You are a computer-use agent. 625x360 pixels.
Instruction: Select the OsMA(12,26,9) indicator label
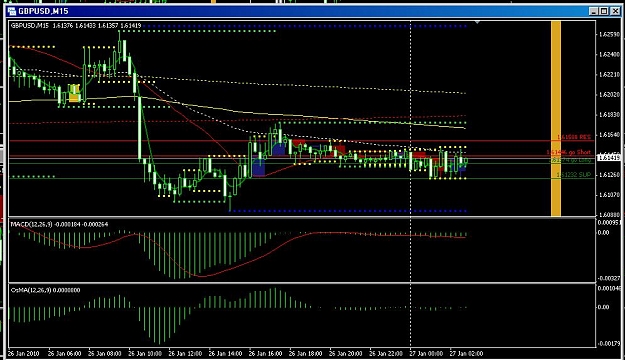(x=45, y=290)
